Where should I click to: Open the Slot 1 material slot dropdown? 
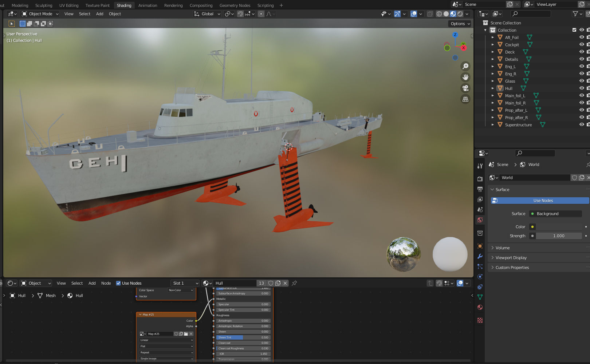click(x=185, y=283)
